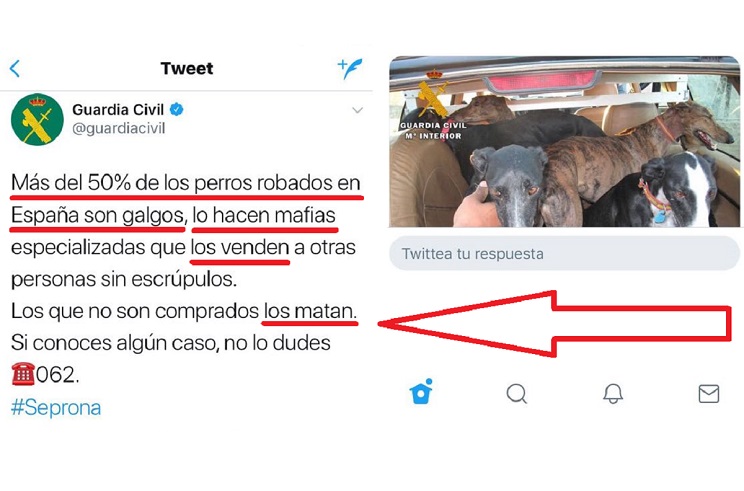Image resolution: width=744 pixels, height=491 pixels.
Task: Click the Guardia Civil account name
Action: point(118,110)
